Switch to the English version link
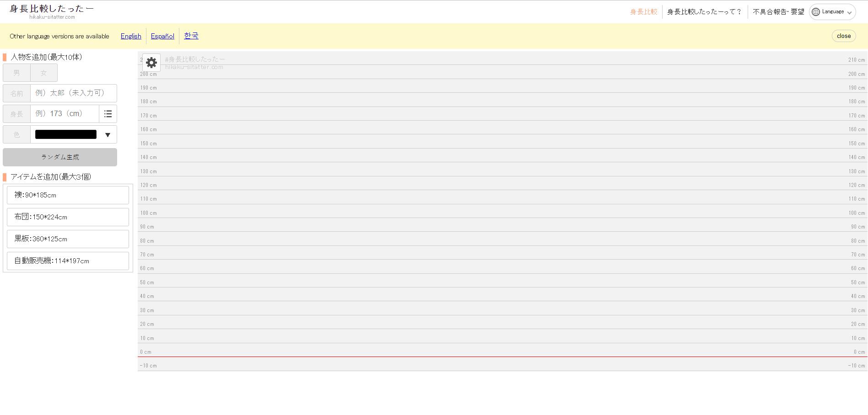This screenshot has width=868, height=415. pos(131,36)
